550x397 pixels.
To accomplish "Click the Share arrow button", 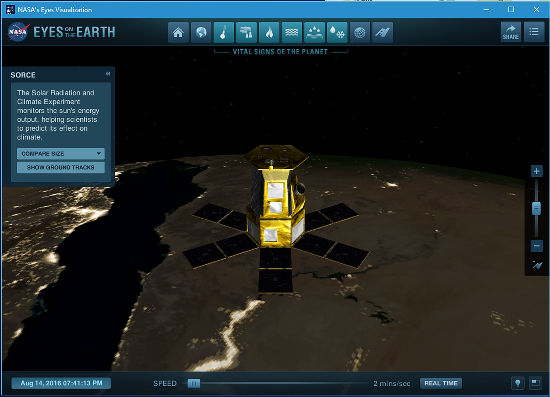I will (x=511, y=32).
